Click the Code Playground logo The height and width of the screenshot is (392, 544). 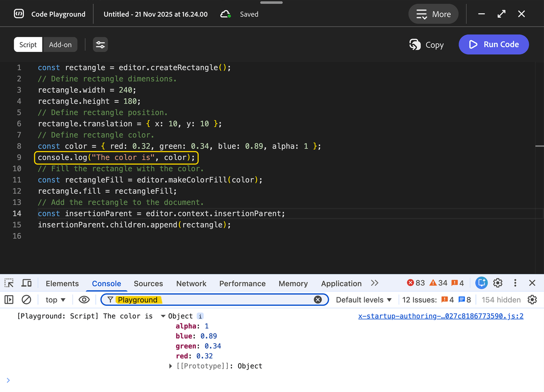(19, 14)
